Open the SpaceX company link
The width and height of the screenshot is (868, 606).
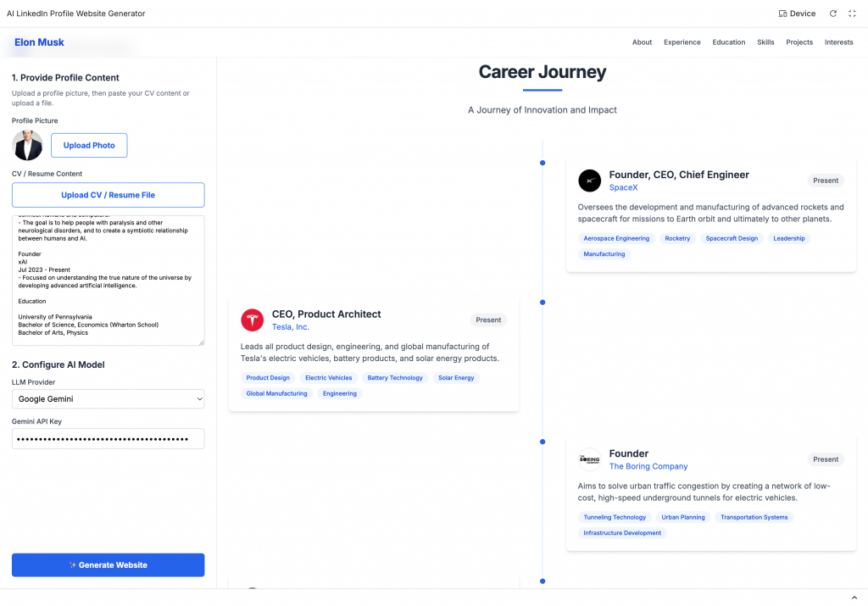point(623,187)
